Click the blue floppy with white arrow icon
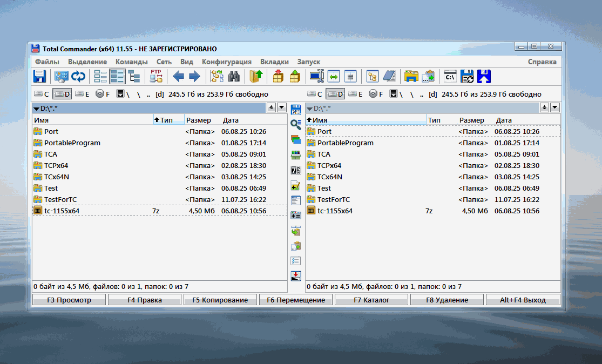This screenshot has width=602, height=364. (484, 76)
